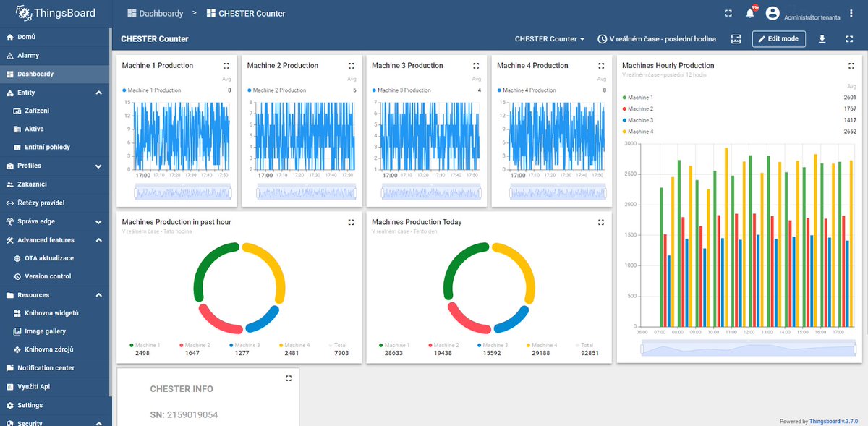Viewport: 868px width, 426px height.
Task: Click the Domů home icon
Action: (10, 37)
